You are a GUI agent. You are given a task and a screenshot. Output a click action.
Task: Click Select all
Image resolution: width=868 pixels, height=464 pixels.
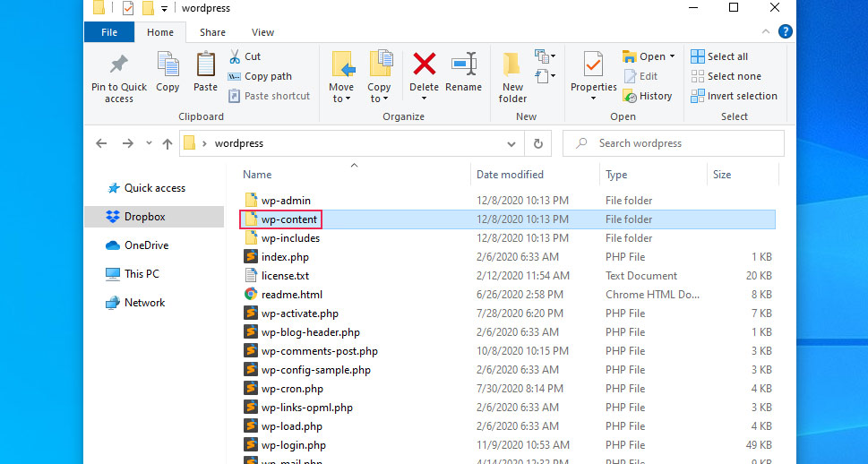click(719, 56)
